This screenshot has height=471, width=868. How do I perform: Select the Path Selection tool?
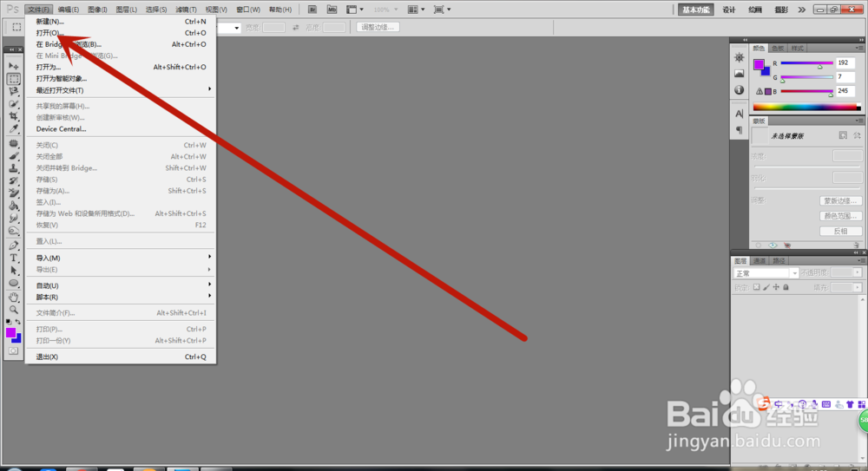pos(13,271)
